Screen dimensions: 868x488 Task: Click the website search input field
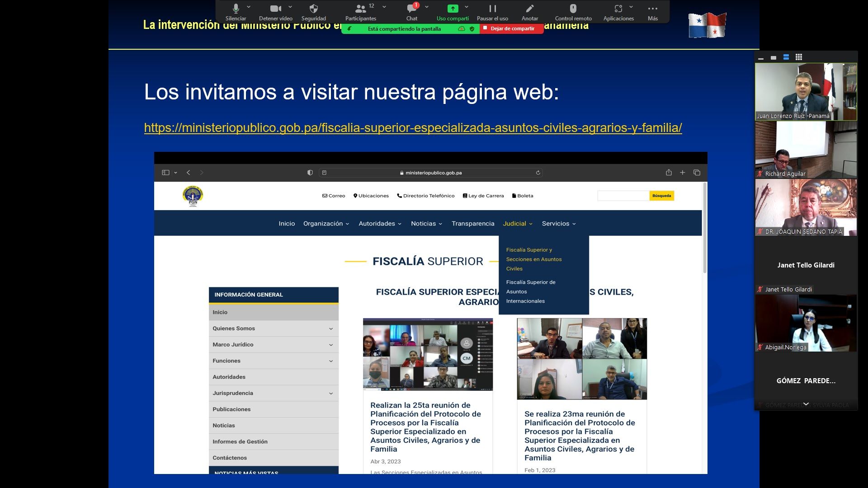[623, 196]
